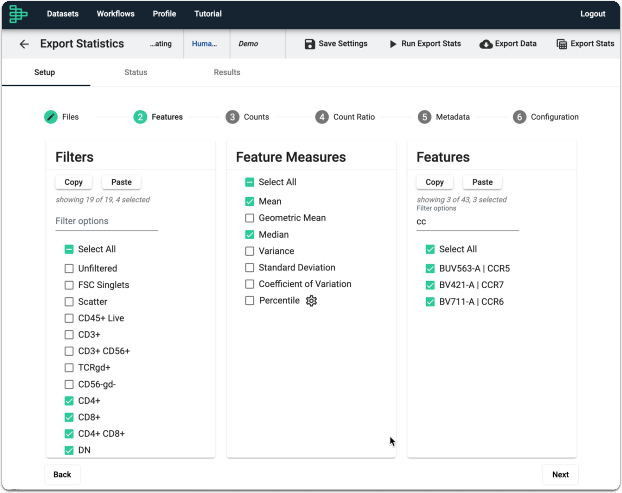Go to step 6 Configuration circle
The image size is (622, 493).
519,117
